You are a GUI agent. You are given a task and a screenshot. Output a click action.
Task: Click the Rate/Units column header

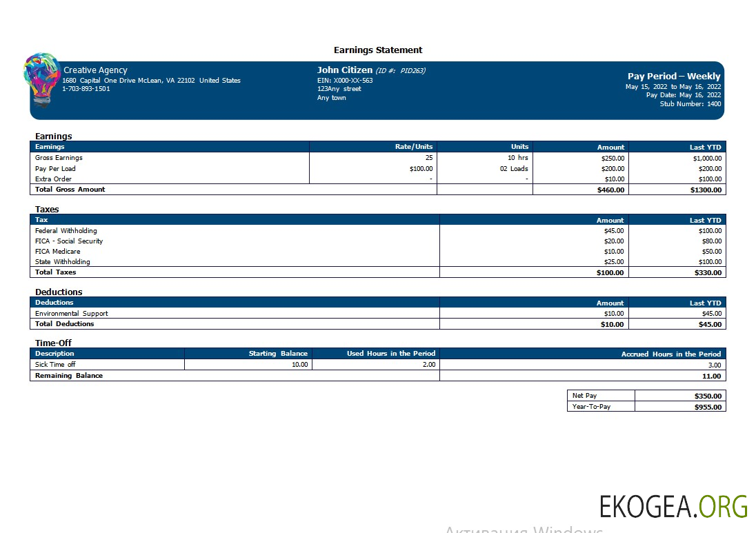point(413,147)
